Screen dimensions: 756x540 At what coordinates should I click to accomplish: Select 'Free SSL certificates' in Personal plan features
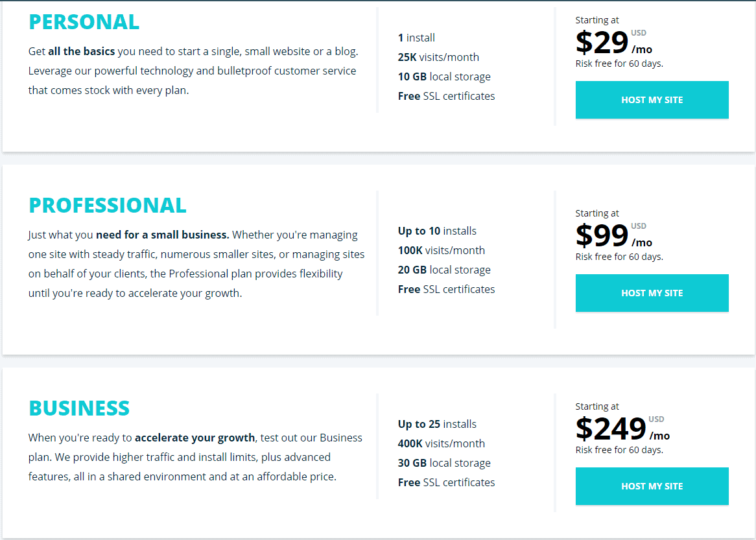pyautogui.click(x=446, y=95)
